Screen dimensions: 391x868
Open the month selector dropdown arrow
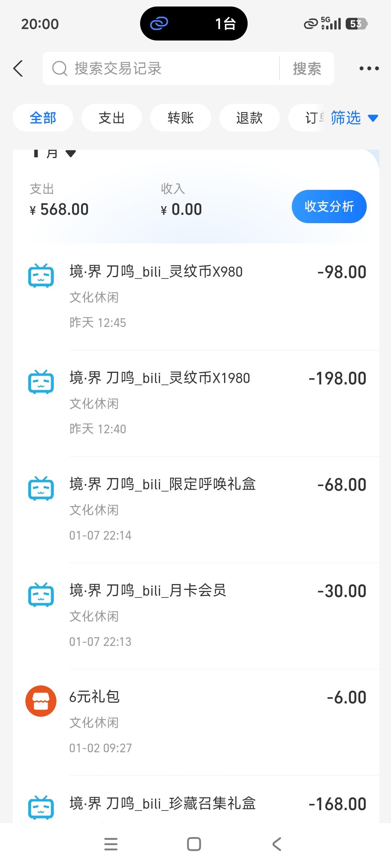coord(71,154)
